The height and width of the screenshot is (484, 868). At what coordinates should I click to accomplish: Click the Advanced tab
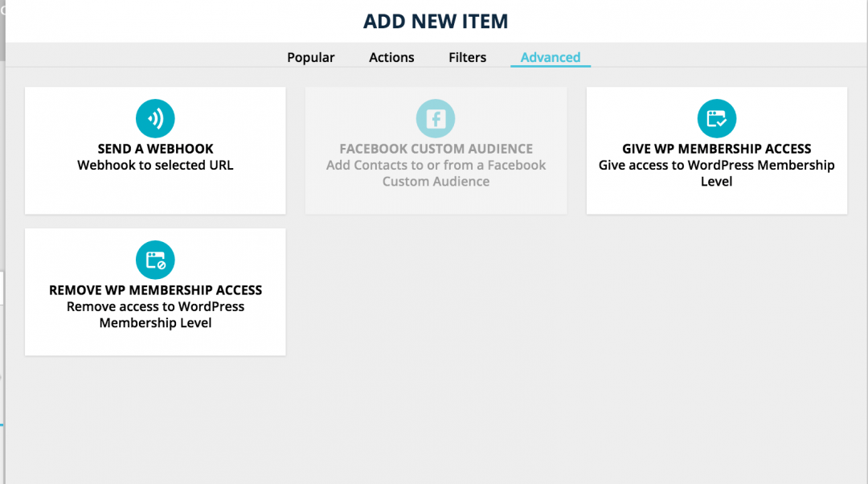(x=551, y=57)
